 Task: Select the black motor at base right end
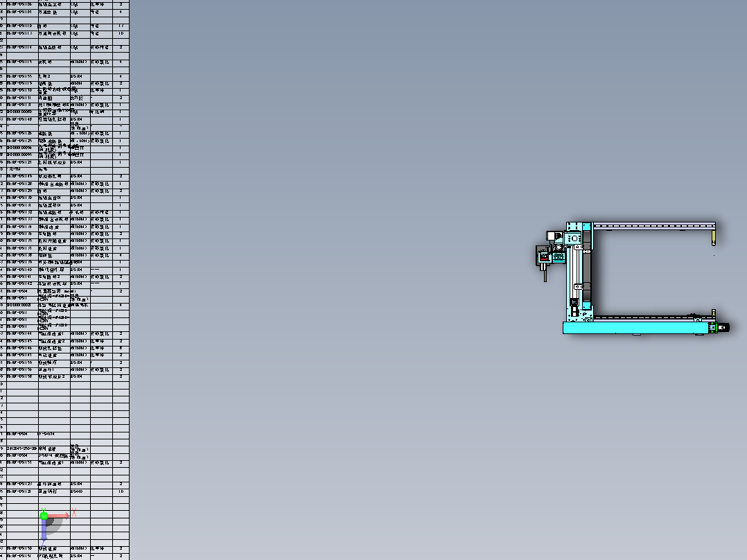[723, 327]
